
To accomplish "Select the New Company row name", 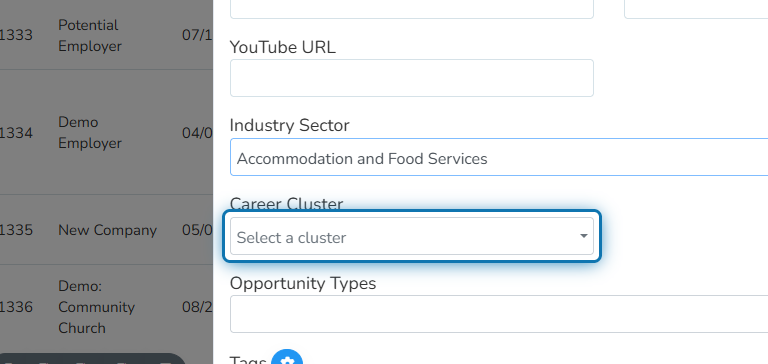I will coord(107,230).
